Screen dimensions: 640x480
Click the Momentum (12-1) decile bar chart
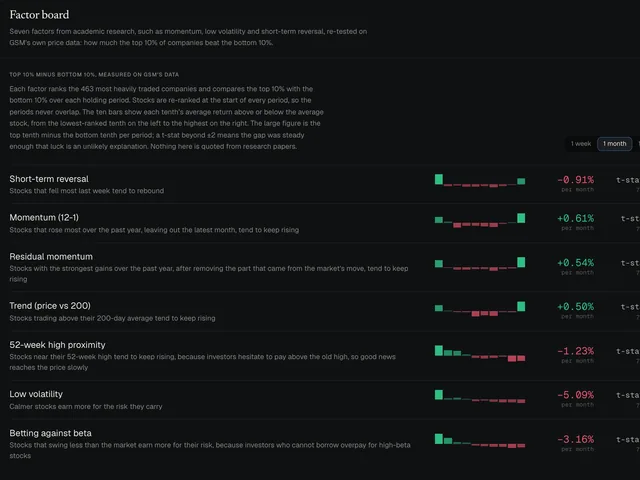pyautogui.click(x=480, y=220)
